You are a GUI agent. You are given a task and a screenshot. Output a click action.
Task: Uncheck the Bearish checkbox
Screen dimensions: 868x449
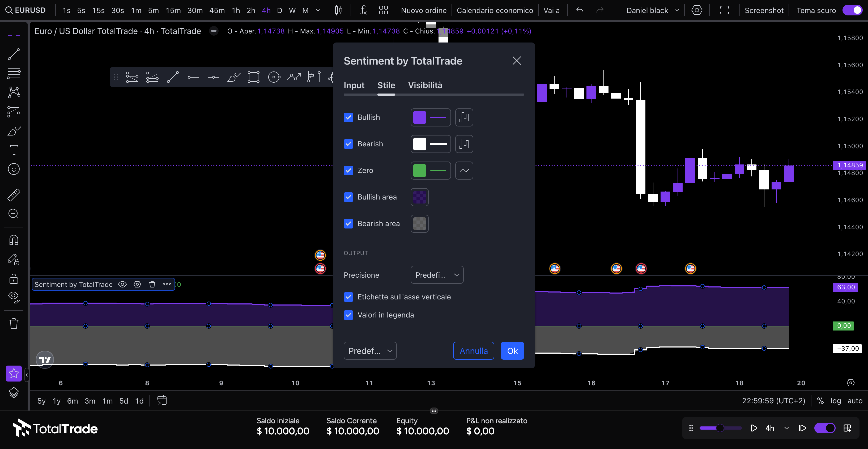[x=348, y=144]
